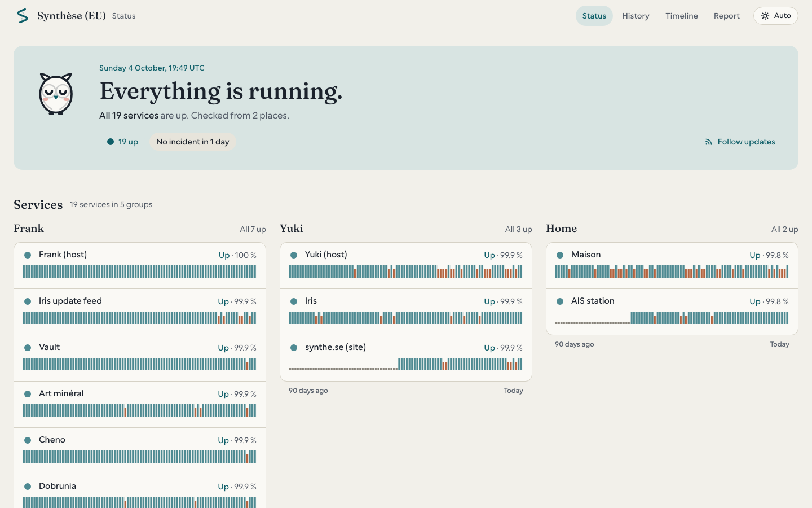Select the Iris update feed service name

click(x=70, y=301)
